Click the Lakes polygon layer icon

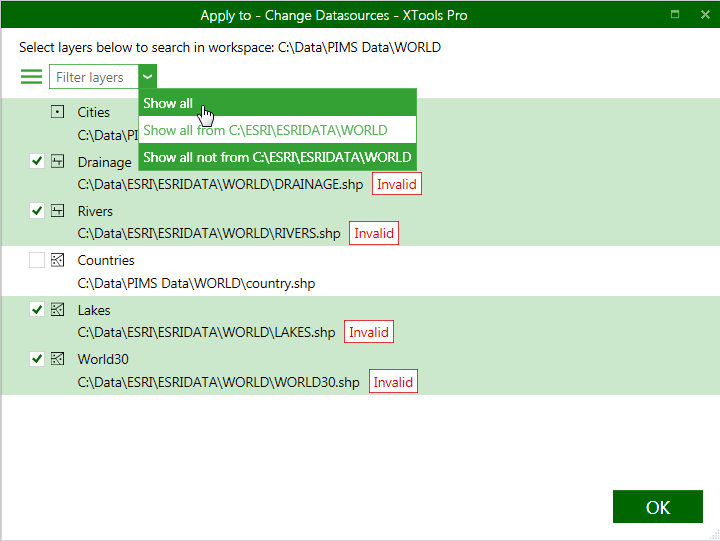pos(57,310)
